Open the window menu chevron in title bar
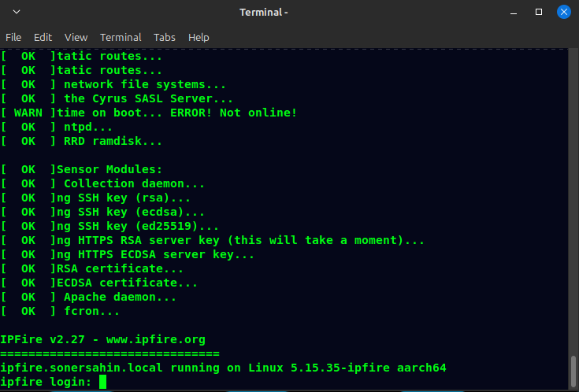This screenshot has height=392, width=579. [x=17, y=12]
